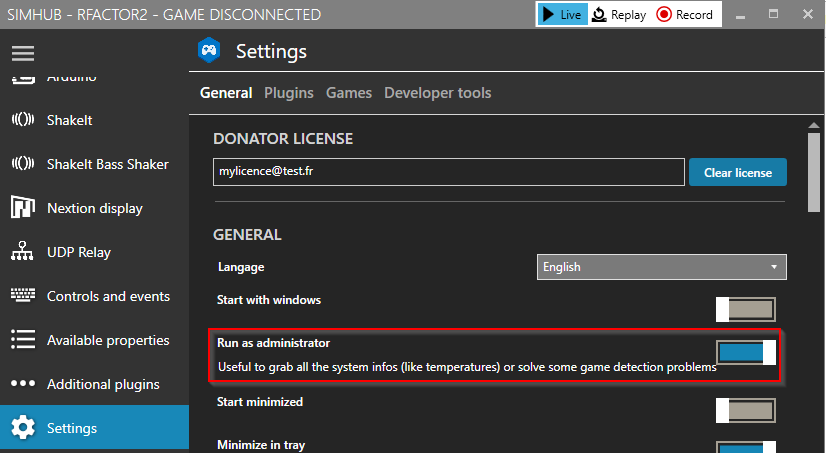Open the hamburger menu icon
826x453 pixels.
pos(23,53)
